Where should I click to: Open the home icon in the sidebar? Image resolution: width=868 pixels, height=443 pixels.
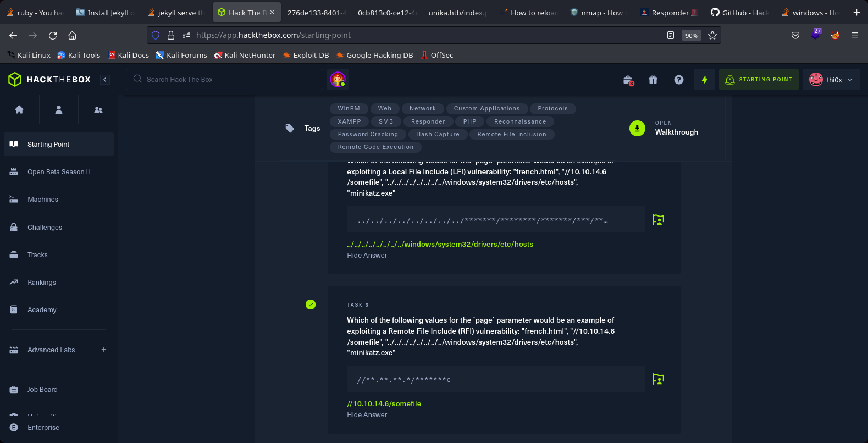coord(19,109)
